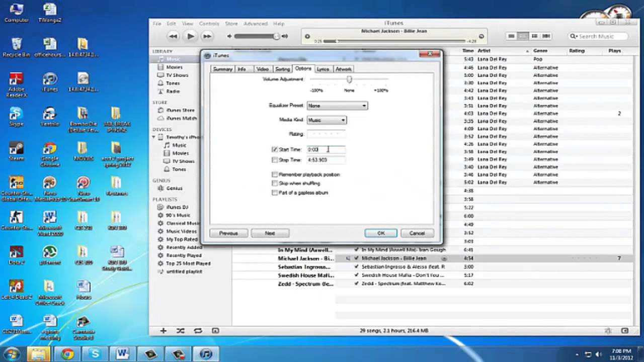Screen dimensions: 644x362
Task: Open the Genius gear icon at bottom right
Action: click(608, 331)
